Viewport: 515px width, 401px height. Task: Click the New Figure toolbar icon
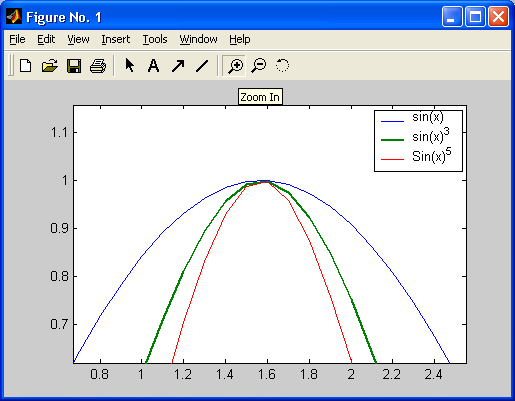pos(26,66)
